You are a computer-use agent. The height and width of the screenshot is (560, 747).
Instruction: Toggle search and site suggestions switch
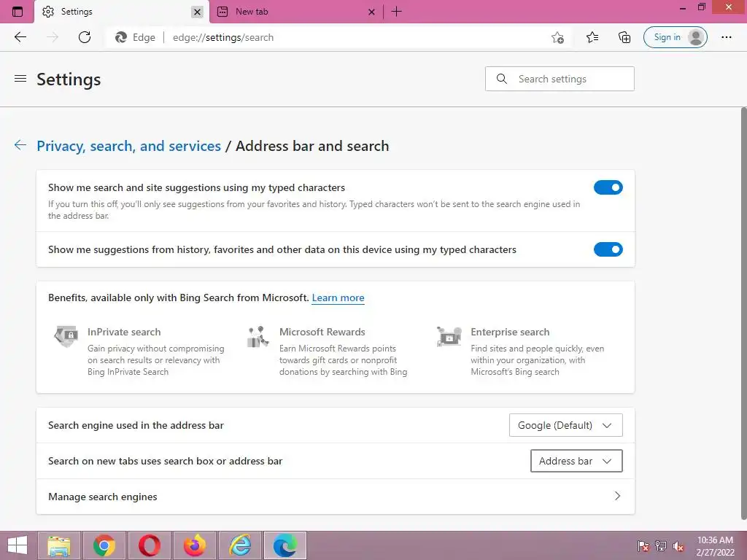(608, 187)
